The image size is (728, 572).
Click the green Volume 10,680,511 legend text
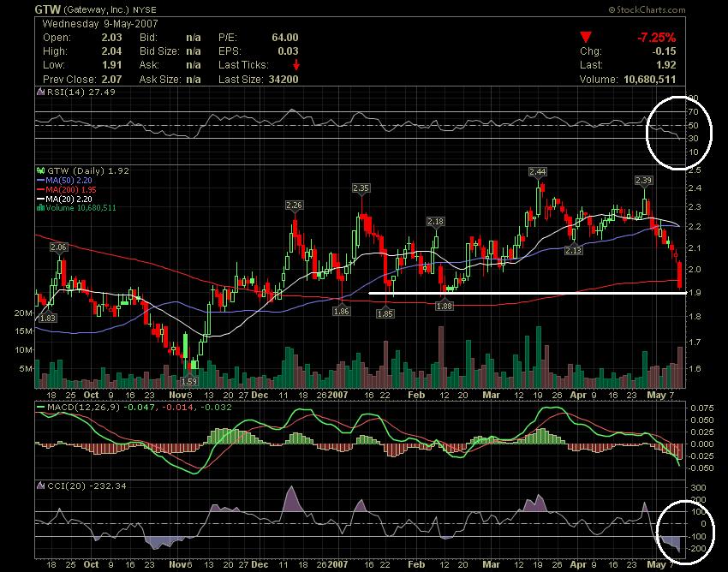click(81, 208)
